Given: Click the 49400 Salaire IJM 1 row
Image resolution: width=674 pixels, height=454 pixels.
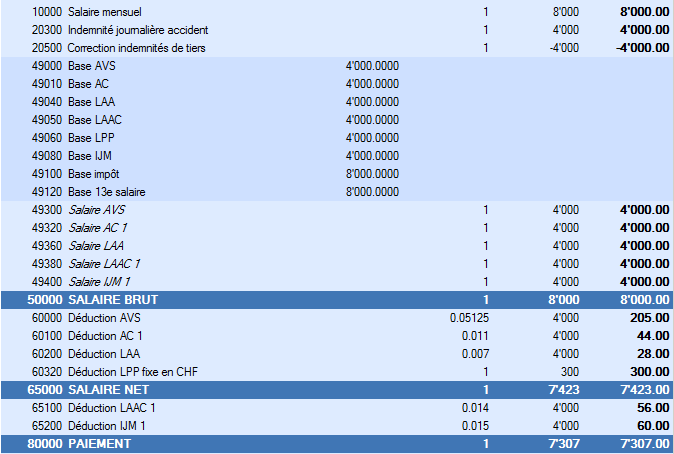Looking at the screenshot, I should coord(337,282).
